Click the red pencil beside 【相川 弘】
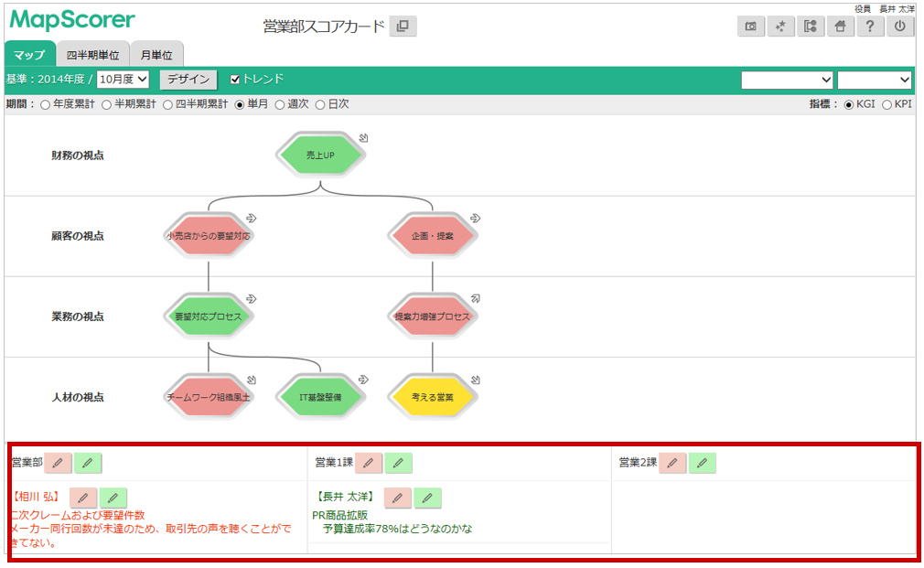 83,498
